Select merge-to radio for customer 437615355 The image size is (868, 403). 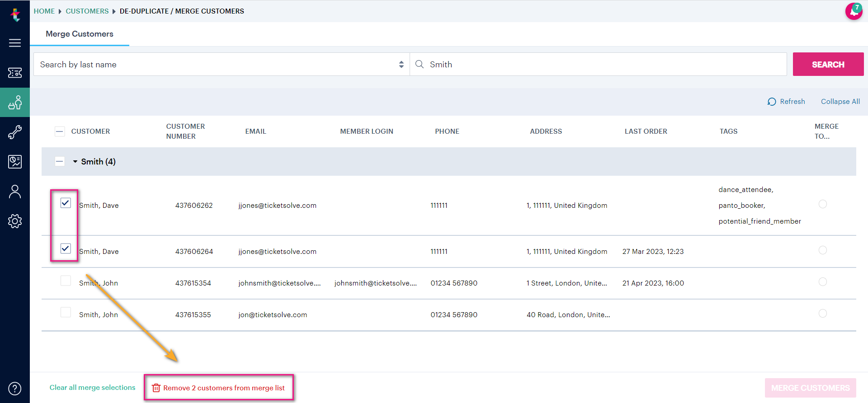(x=823, y=314)
